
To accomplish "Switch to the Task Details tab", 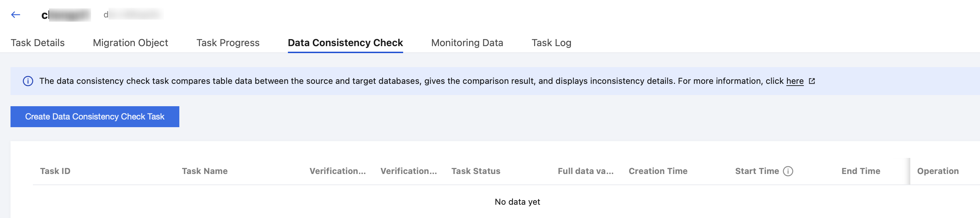I will tap(38, 43).
